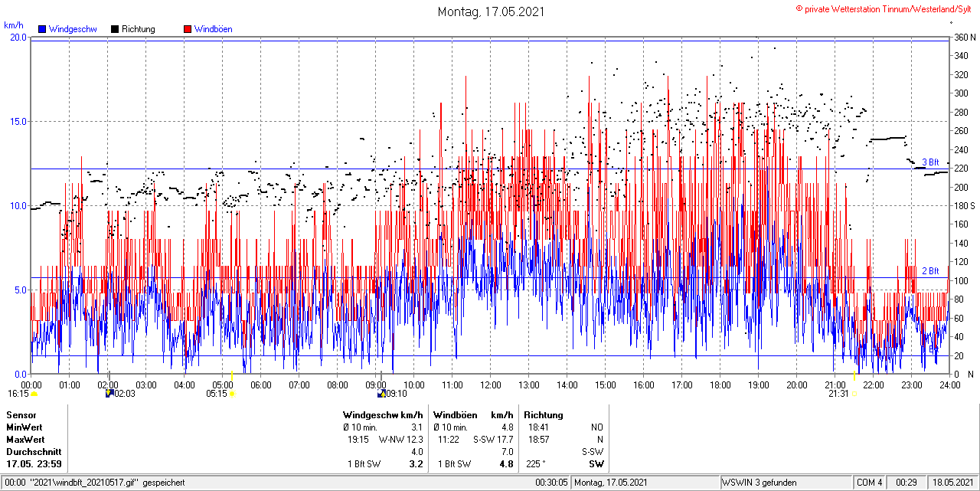
Task: Click the MaxWert row header
Action: click(x=25, y=440)
